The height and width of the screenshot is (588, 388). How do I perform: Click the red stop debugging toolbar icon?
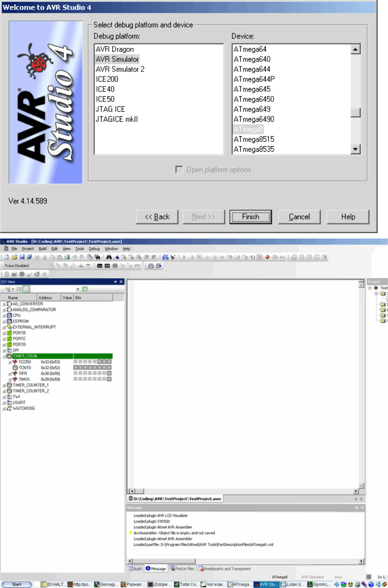coord(267,257)
